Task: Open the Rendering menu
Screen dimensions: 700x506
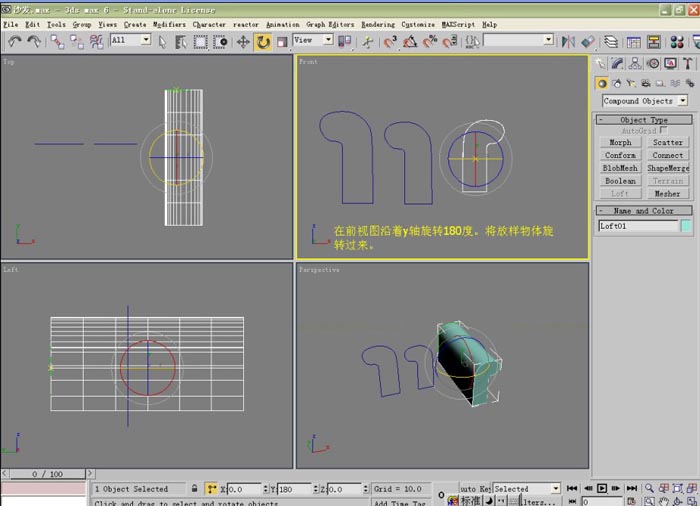Action: tap(378, 24)
